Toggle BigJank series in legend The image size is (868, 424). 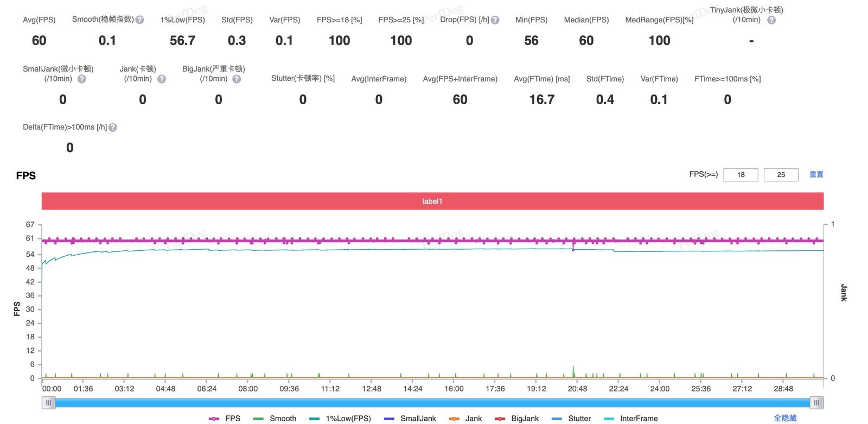(x=516, y=419)
